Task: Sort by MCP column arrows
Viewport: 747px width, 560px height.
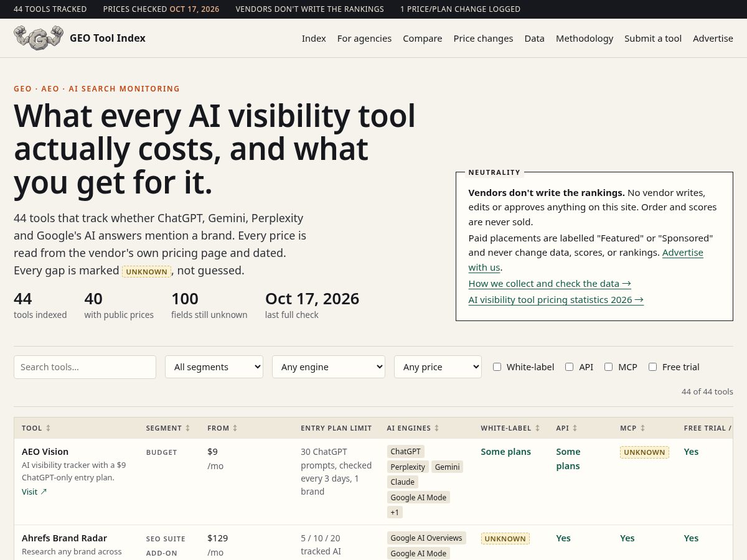Action: point(642,428)
